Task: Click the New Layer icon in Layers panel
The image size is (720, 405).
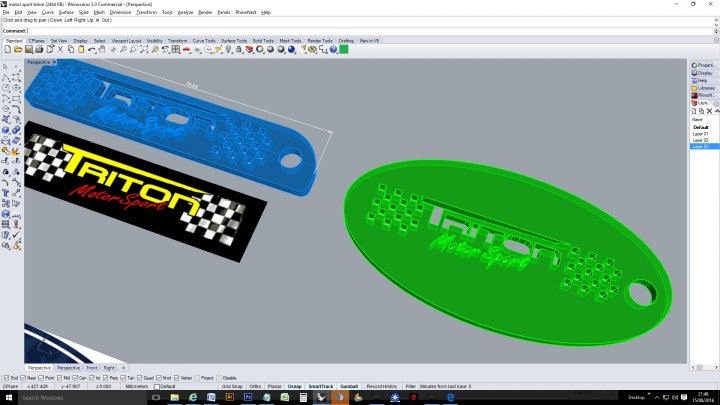Action: (x=694, y=111)
